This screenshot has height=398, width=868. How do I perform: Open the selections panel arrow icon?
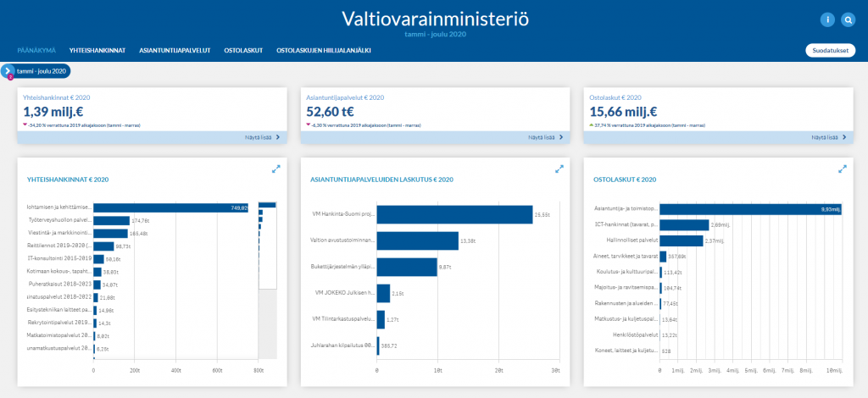point(8,71)
